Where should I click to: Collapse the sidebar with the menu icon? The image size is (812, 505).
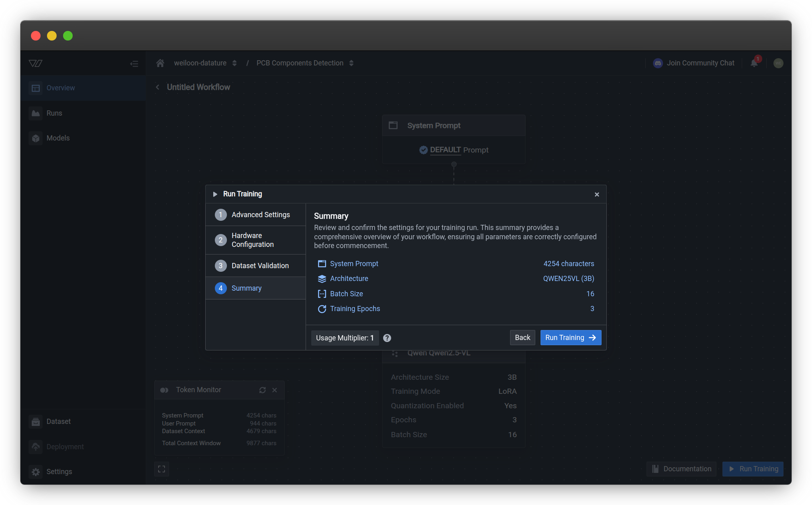pos(134,64)
